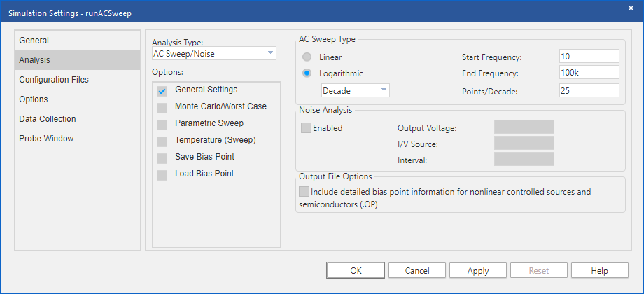Screen dimensions: 644x294
Task: Enable Noise Analysis checkbox
Action: 306,128
